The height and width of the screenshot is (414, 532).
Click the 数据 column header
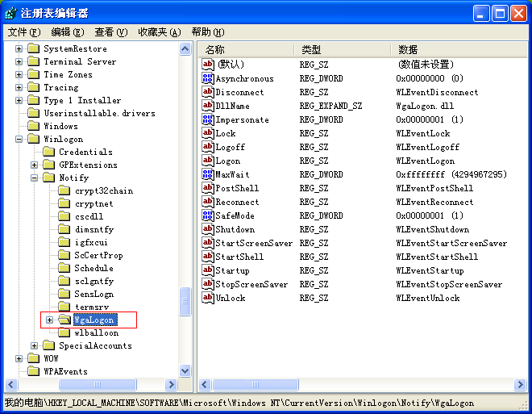pyautogui.click(x=459, y=49)
